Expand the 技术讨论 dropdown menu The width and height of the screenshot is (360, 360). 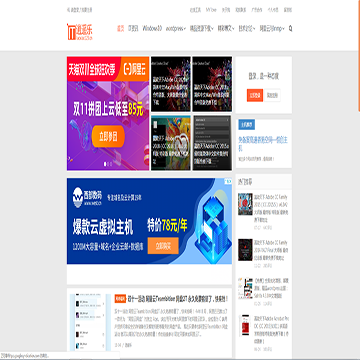(x=247, y=29)
